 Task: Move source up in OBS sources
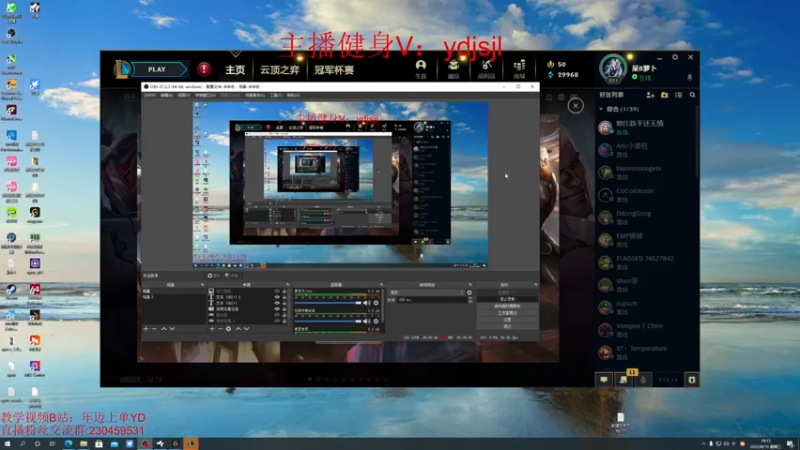coord(238,329)
